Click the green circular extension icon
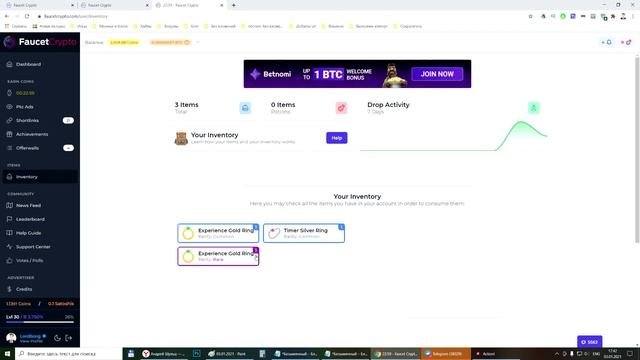Screen dimensions: 640x360 [563, 16]
